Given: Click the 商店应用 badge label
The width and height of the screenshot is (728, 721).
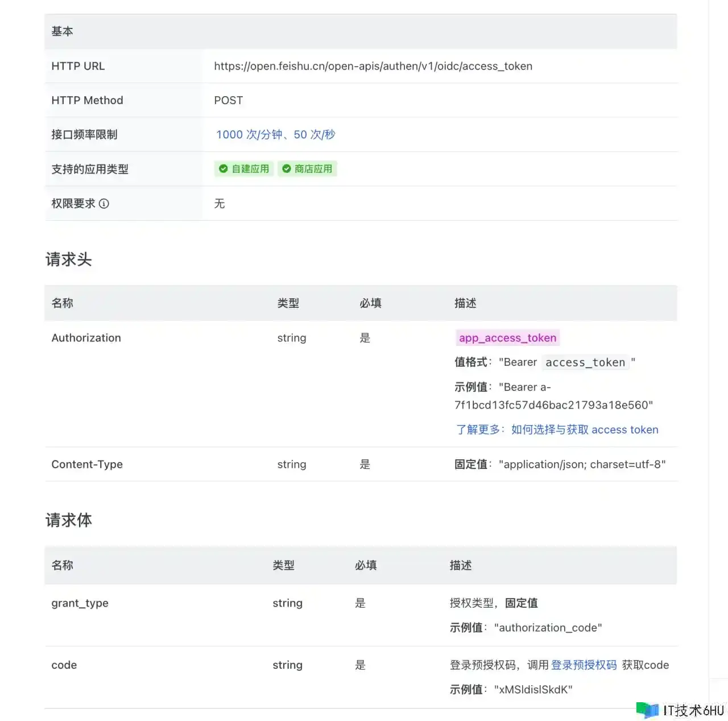Looking at the screenshot, I should 313,169.
